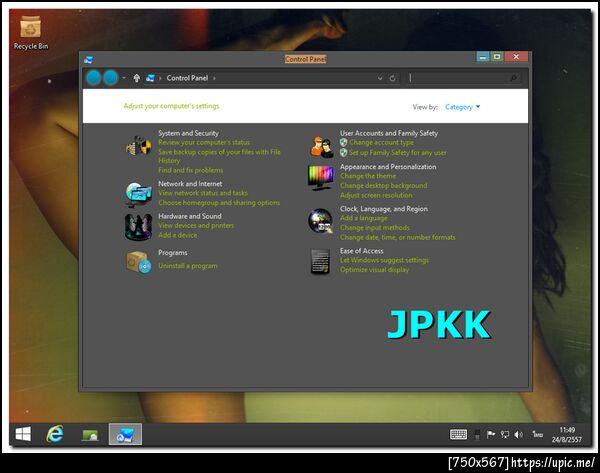Click Save backup copies with File History
This screenshot has width=600, height=473.
(x=219, y=156)
